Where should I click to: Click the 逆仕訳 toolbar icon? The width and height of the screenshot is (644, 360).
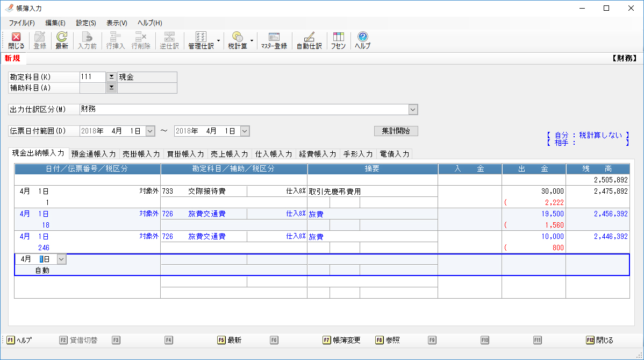tap(169, 41)
